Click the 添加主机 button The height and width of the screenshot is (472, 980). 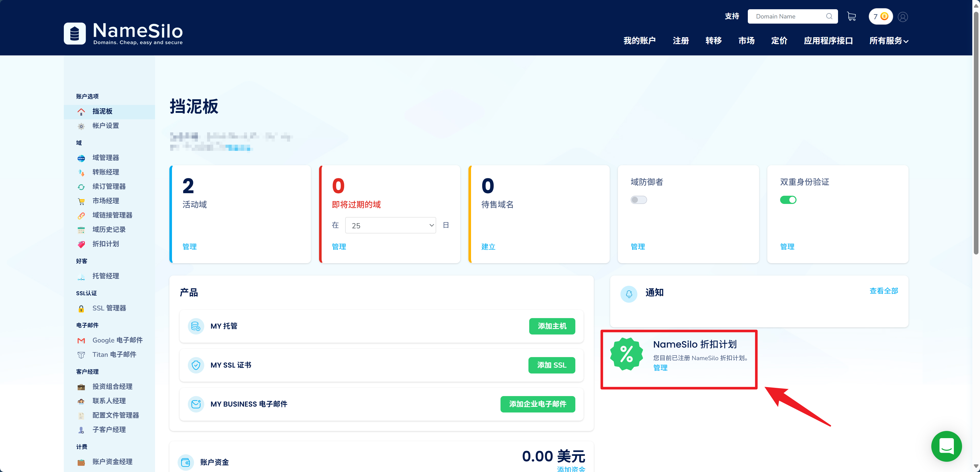(x=552, y=327)
